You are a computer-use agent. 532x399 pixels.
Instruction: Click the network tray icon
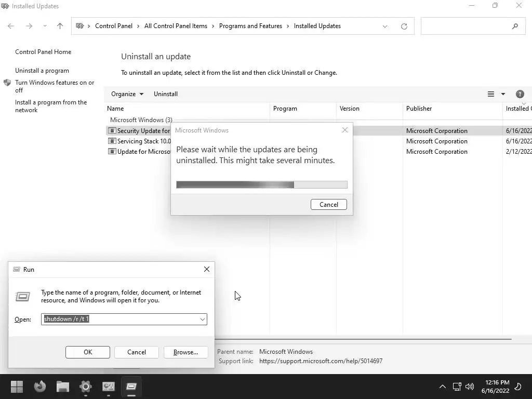[x=457, y=387]
